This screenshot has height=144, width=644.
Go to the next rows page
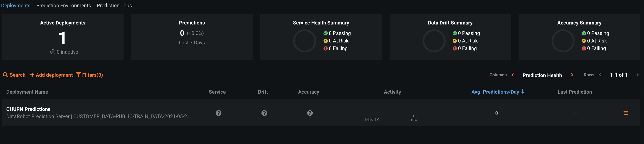click(x=638, y=75)
